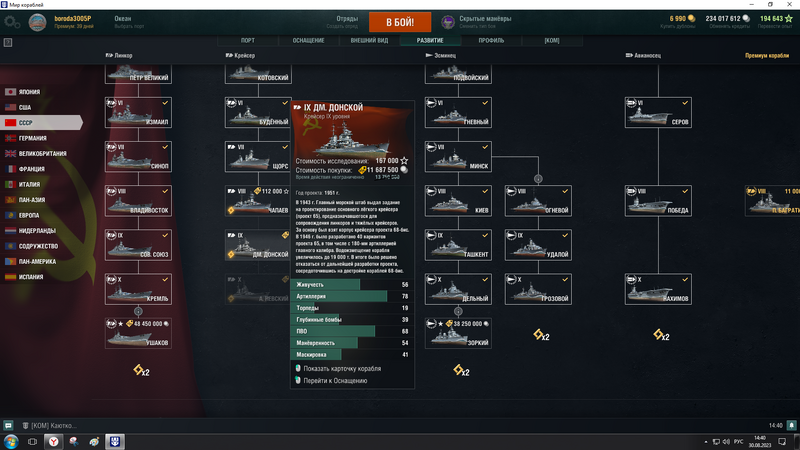Click the doubloons coin icon

coord(692,18)
